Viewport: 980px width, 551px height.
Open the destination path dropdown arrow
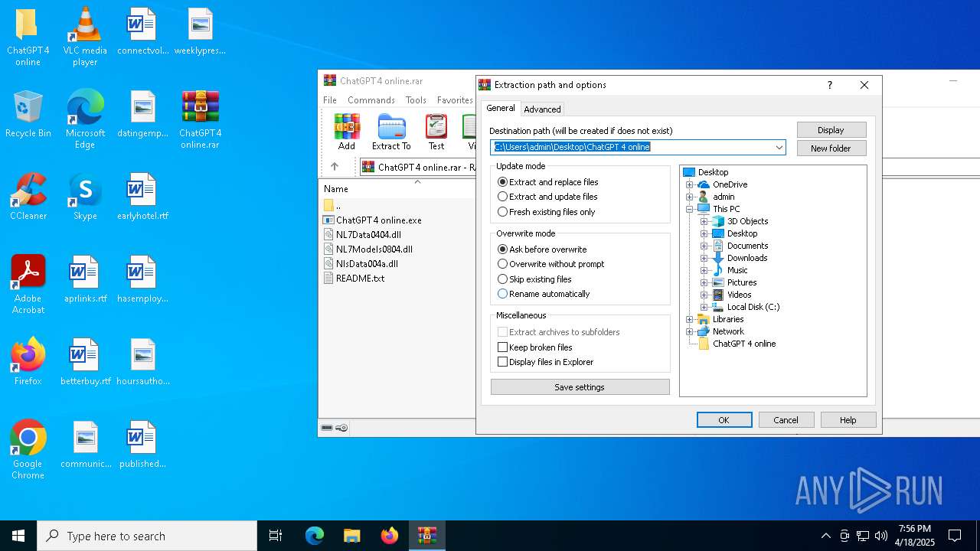pos(779,147)
